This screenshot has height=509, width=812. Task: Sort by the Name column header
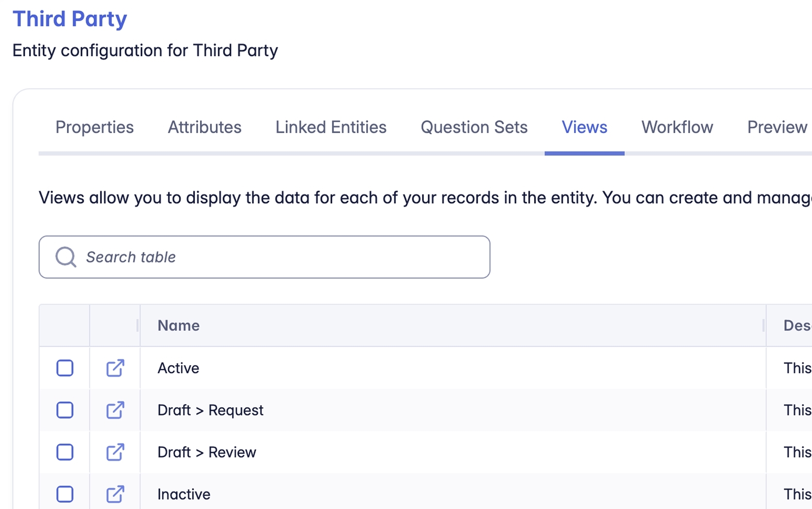(179, 325)
